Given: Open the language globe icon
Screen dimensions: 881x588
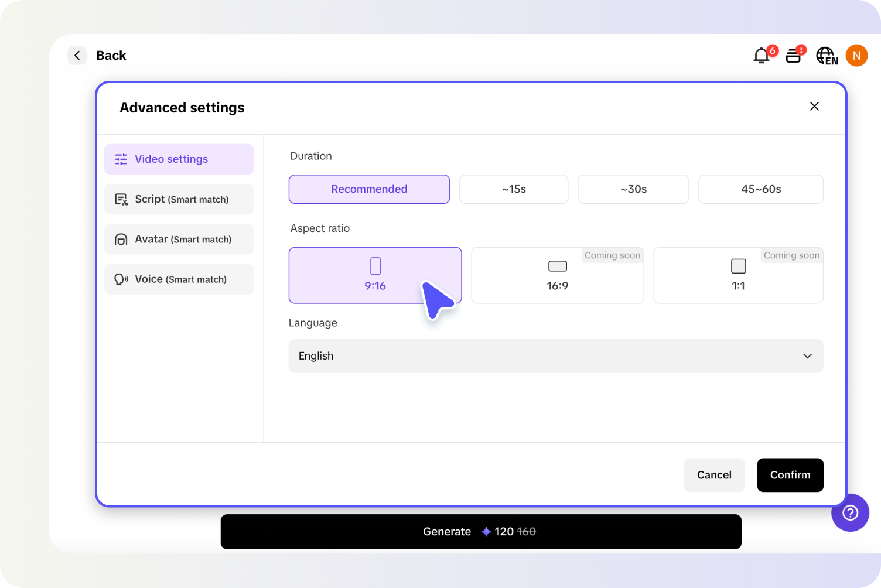Looking at the screenshot, I should click(x=826, y=56).
